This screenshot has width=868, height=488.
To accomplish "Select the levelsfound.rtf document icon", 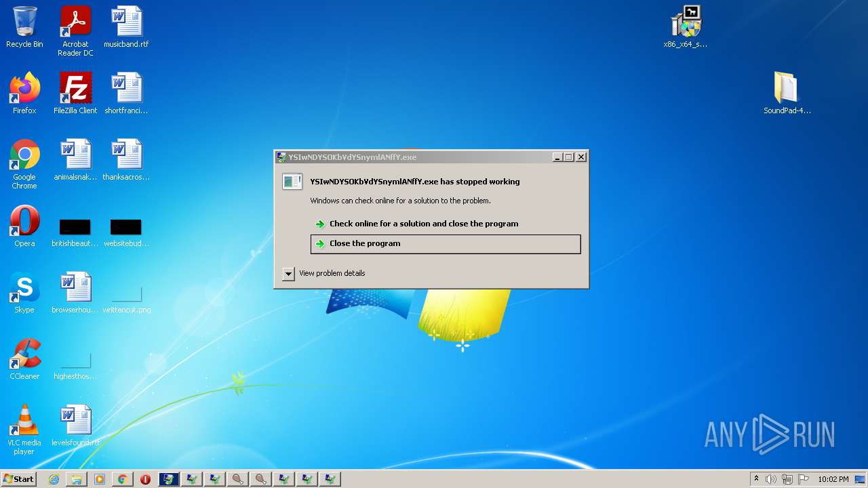I will tap(75, 426).
